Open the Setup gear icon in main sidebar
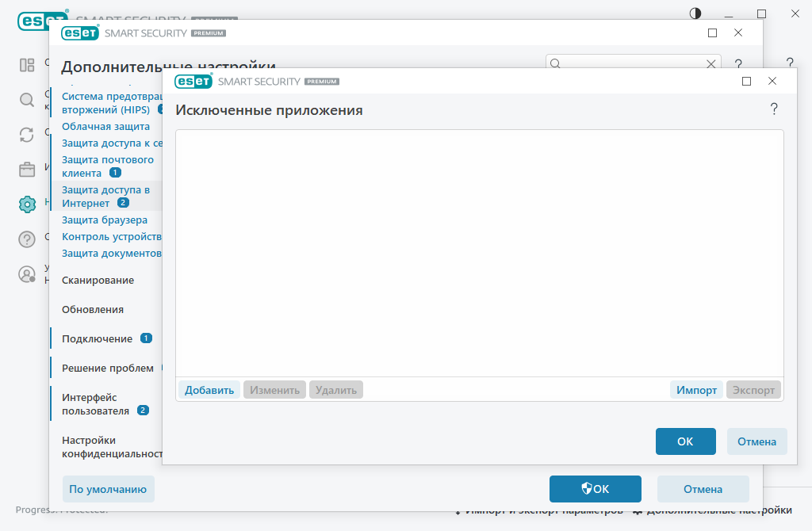The image size is (812, 531). coord(27,204)
